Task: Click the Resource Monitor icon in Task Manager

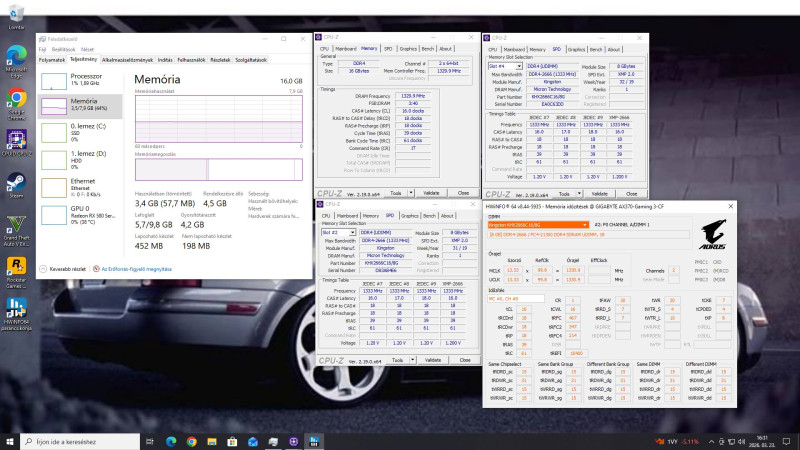Action: coord(96,269)
